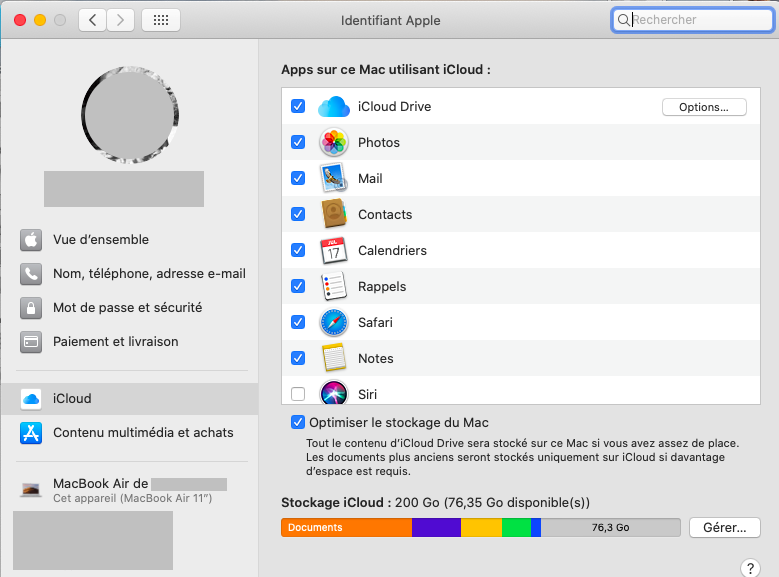Screen dimensions: 779x577
Task: Open Contenu multimédia et achats
Action: pyautogui.click(x=143, y=433)
